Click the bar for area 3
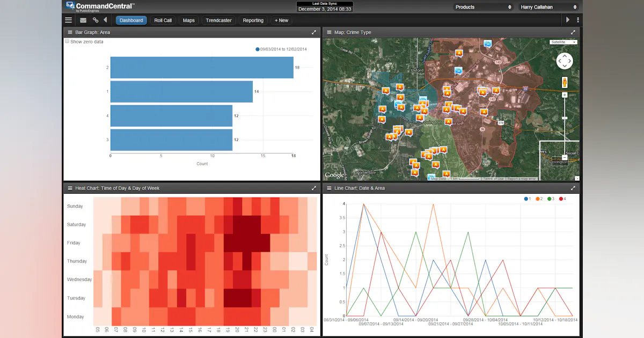Viewport: 644px width, 338px height. tap(171, 139)
